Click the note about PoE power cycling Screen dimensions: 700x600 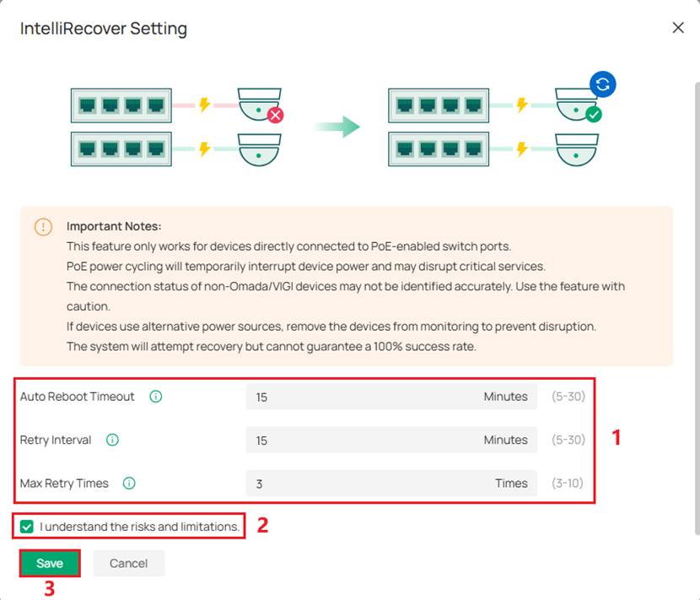coord(306,267)
